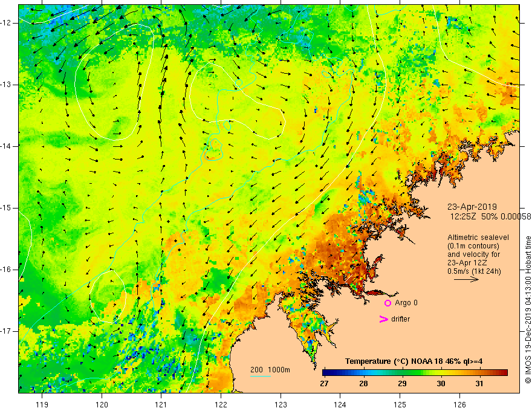
Task: Click the longitude axis label 121
Action: [161, 404]
